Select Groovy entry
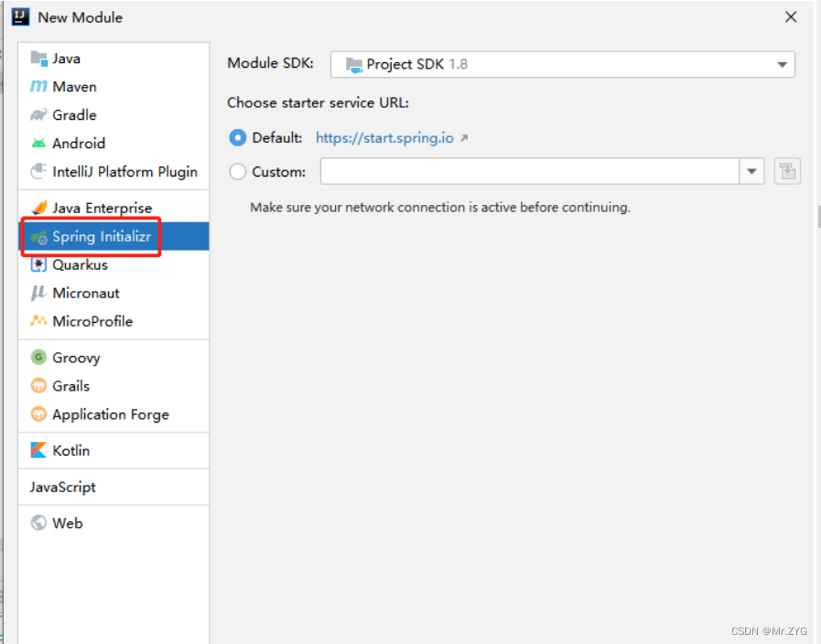821x644 pixels. coord(113,358)
